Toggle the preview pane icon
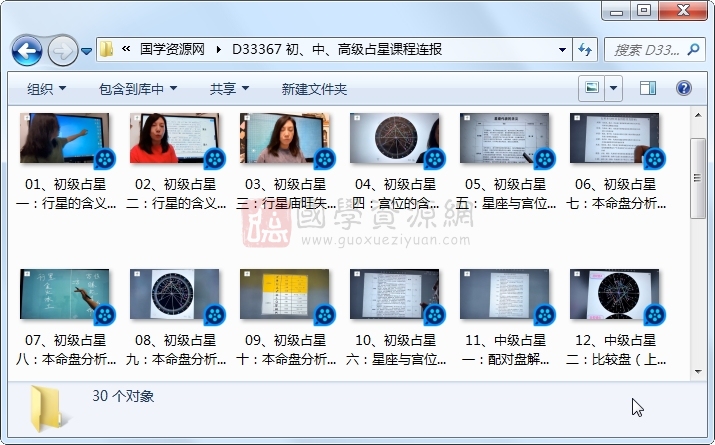Image resolution: width=715 pixels, height=445 pixels. tap(648, 88)
